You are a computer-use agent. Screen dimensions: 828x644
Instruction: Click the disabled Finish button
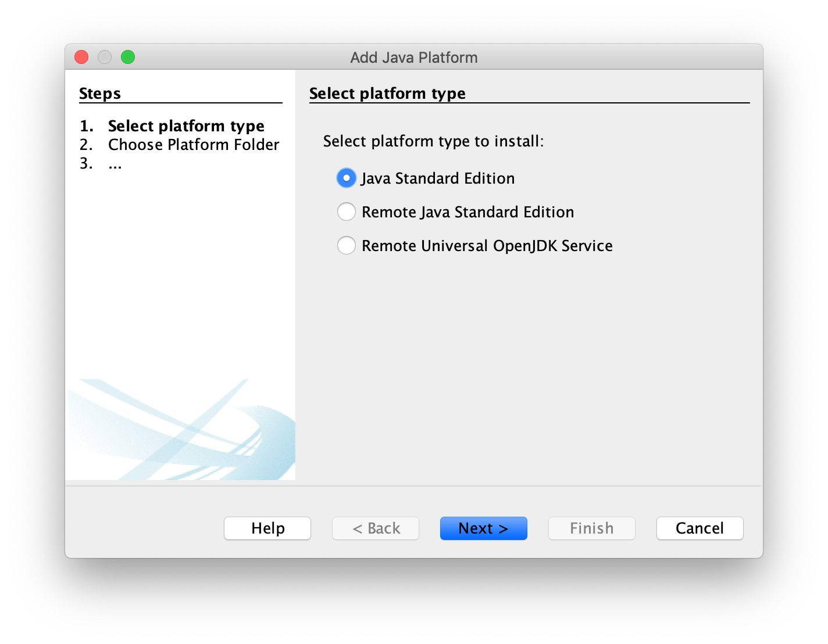point(591,528)
